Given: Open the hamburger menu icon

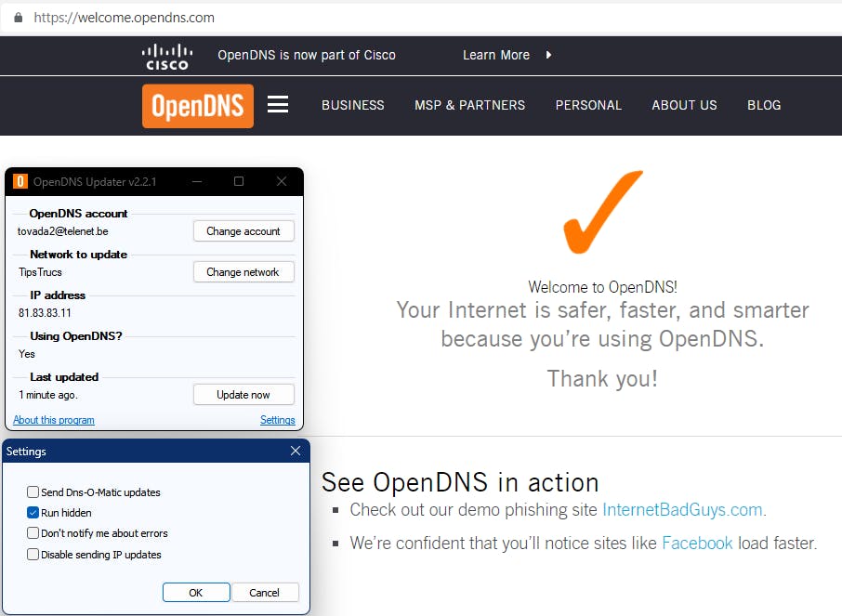Looking at the screenshot, I should (278, 104).
